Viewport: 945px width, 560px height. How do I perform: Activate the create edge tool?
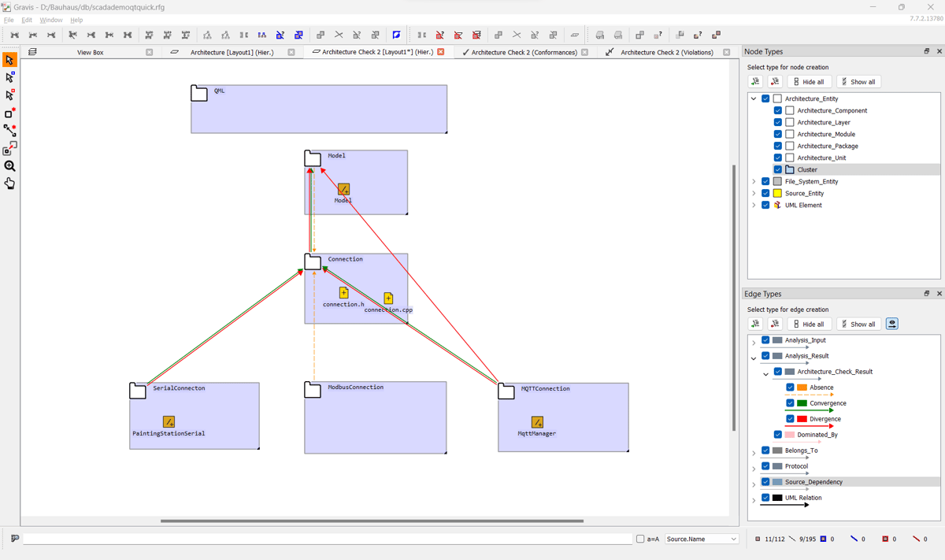point(9,131)
